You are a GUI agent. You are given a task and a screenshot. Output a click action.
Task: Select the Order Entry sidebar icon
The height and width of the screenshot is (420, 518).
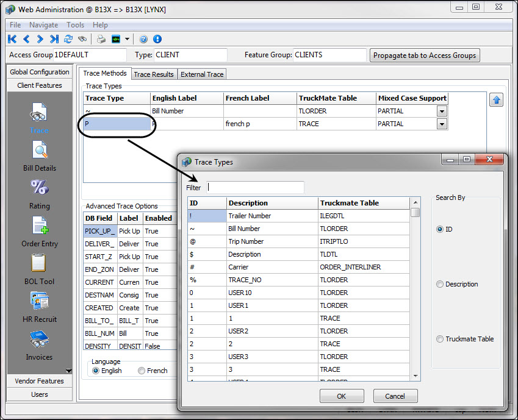click(40, 230)
